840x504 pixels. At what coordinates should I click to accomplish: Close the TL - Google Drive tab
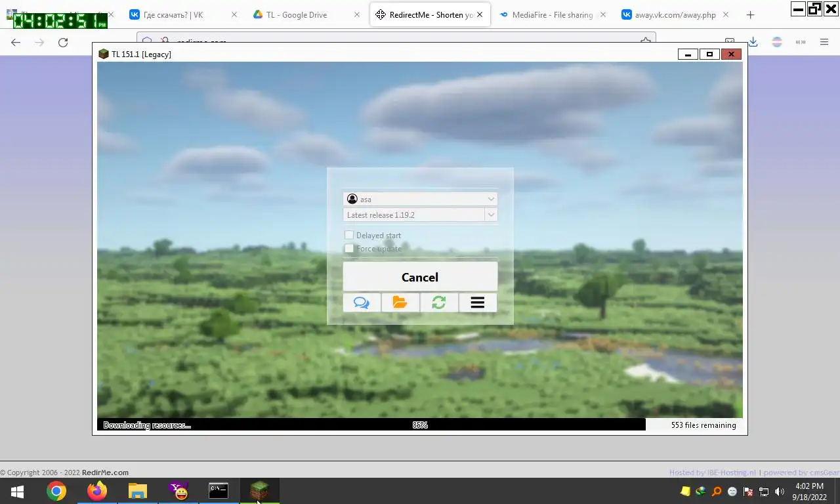tap(356, 14)
